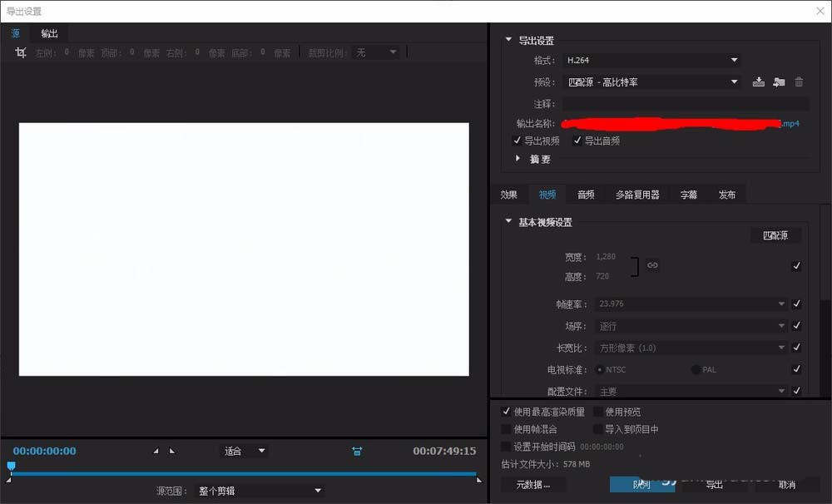Click the timeline playhead marker
This screenshot has height=504, width=832.
tap(11, 467)
